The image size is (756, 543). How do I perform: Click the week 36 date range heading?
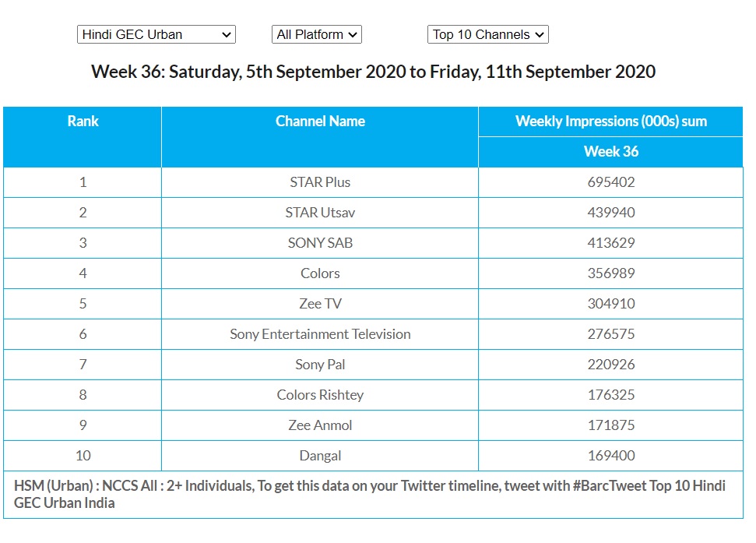(373, 72)
